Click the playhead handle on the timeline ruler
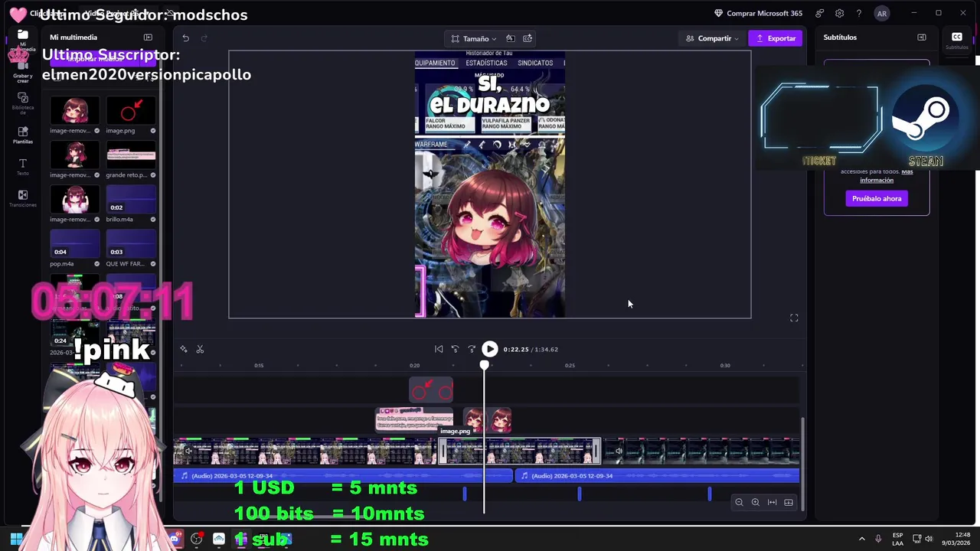980x551 pixels. pos(484,365)
